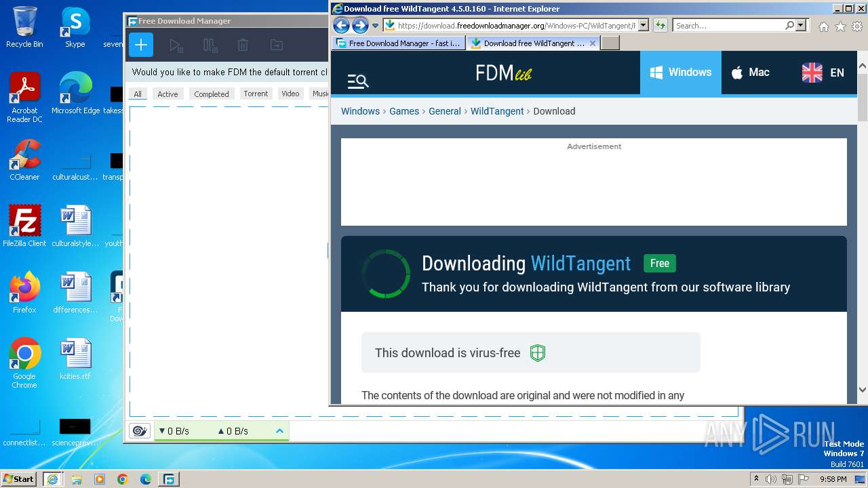The width and height of the screenshot is (868, 488).
Task: Open Microsoft Edge desktop shortcut
Action: (x=75, y=94)
